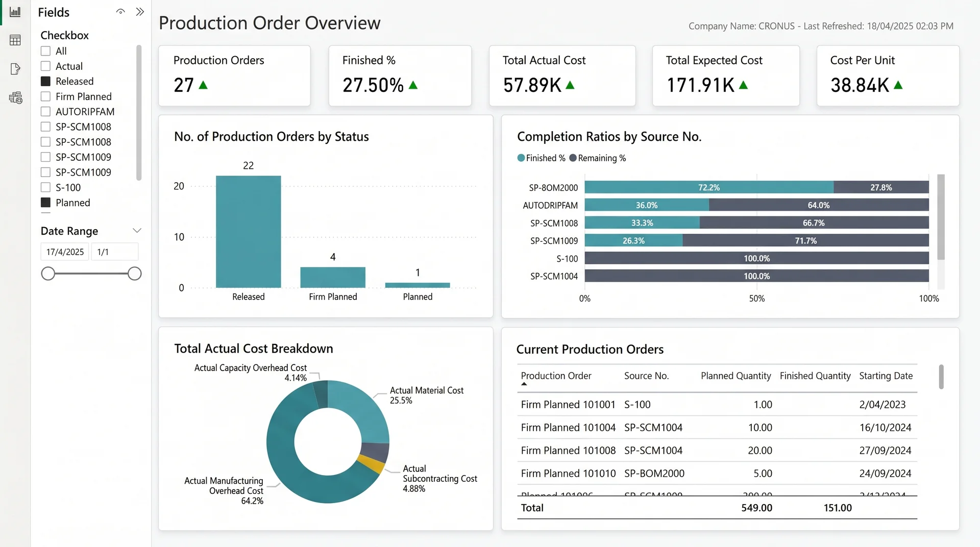Click the Company Name and Last Refreshed text
Screen dimensions: 980x547
[x=821, y=26]
